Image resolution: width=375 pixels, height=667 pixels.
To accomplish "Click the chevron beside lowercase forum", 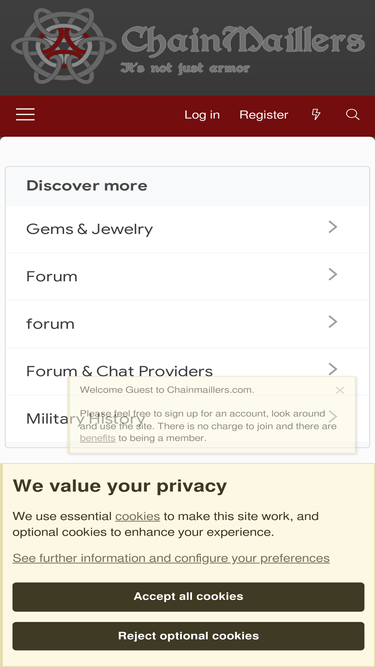I will click(333, 322).
